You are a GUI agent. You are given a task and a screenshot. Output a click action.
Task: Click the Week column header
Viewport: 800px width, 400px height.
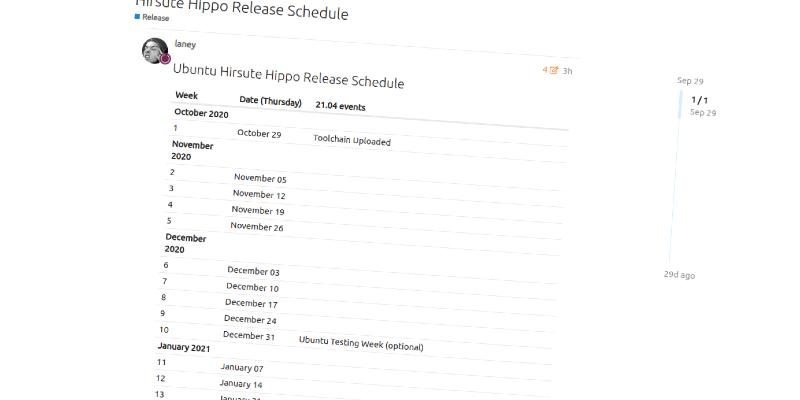click(x=187, y=96)
